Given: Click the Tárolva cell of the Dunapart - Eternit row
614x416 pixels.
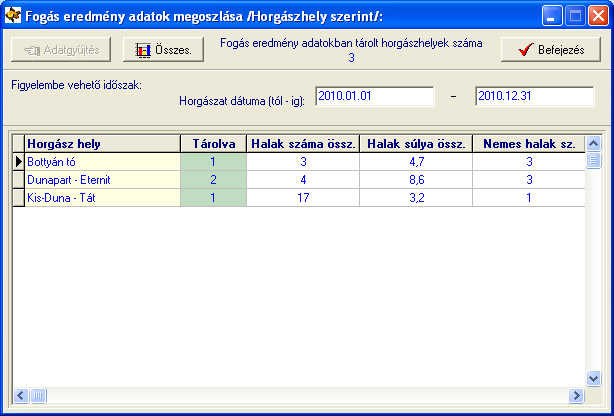Looking at the screenshot, I should click(213, 180).
